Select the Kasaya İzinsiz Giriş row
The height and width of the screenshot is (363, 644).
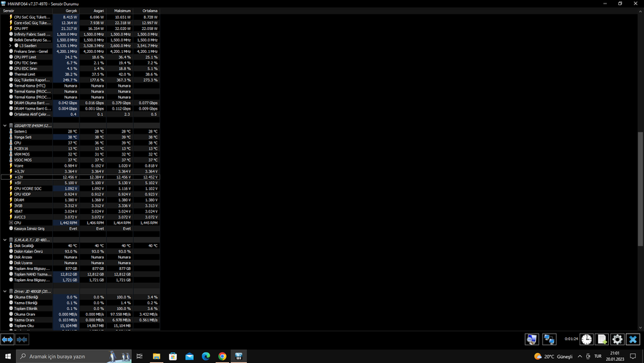click(80, 228)
